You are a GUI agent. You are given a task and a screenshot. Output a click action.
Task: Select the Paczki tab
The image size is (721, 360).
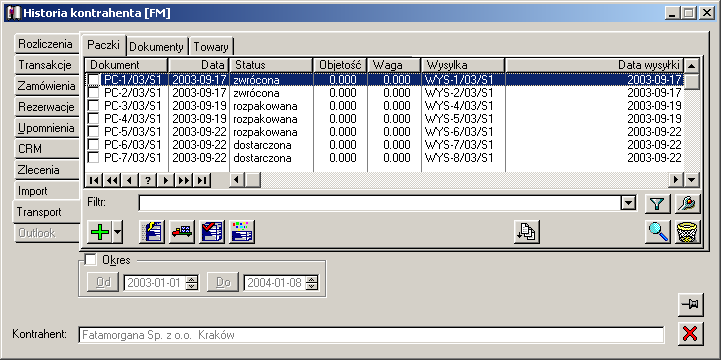pos(104,45)
